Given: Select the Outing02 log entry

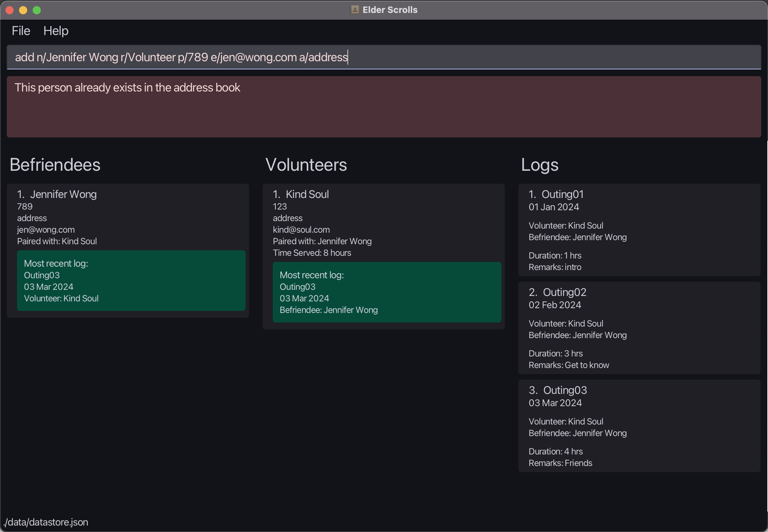Looking at the screenshot, I should pyautogui.click(x=639, y=328).
